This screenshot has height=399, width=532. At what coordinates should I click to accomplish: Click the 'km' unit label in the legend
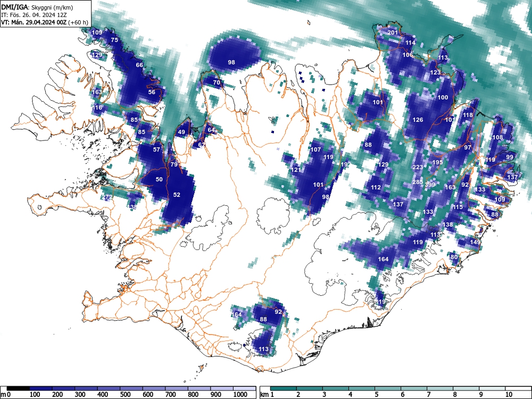point(264,395)
